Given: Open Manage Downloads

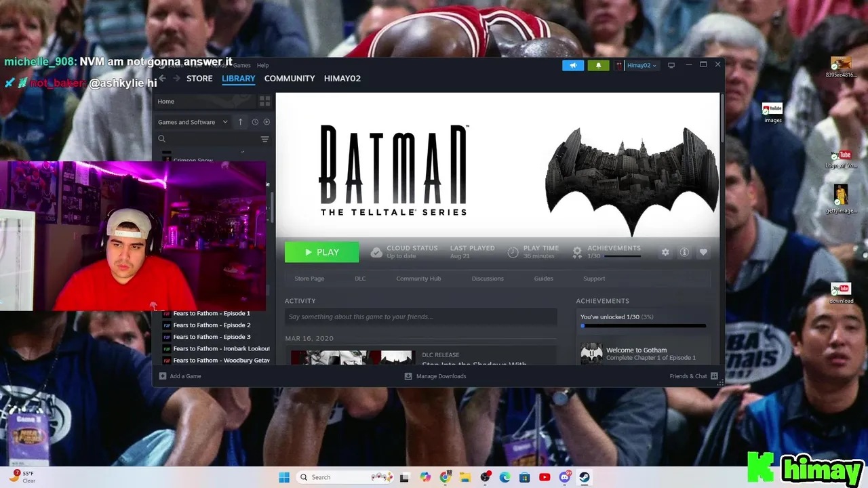Looking at the screenshot, I should tap(435, 376).
